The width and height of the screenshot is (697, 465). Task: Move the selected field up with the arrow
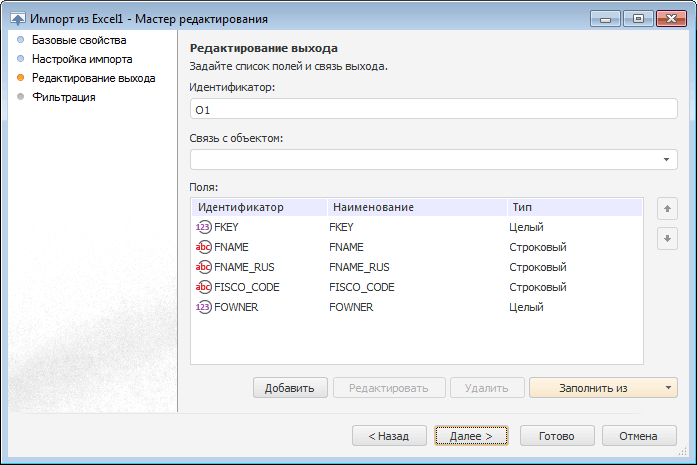click(666, 209)
